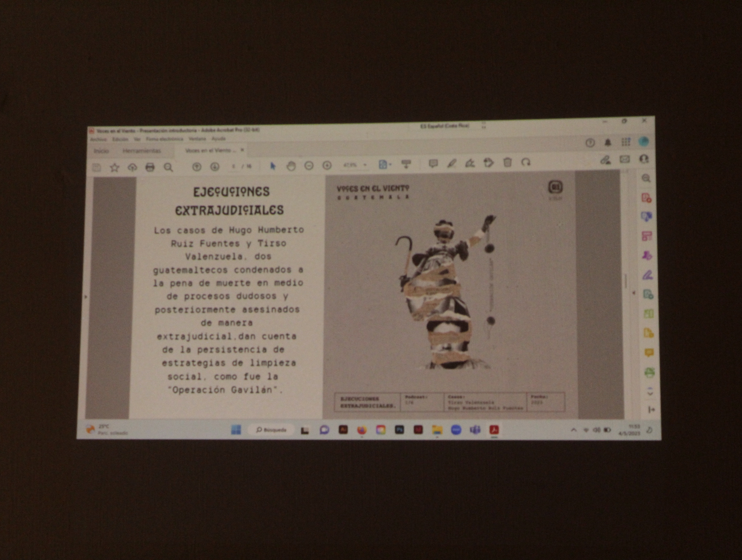Click the share with others person icon

644,159
